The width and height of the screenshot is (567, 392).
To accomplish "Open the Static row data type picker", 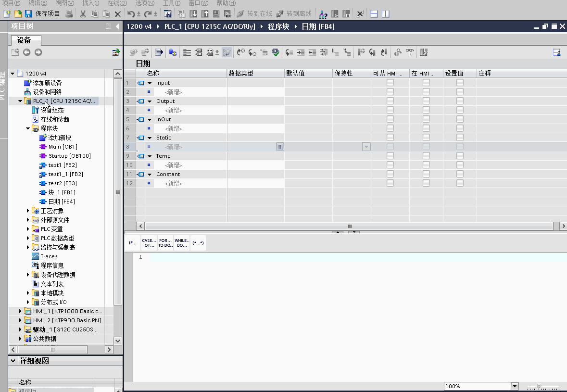I will (280, 146).
